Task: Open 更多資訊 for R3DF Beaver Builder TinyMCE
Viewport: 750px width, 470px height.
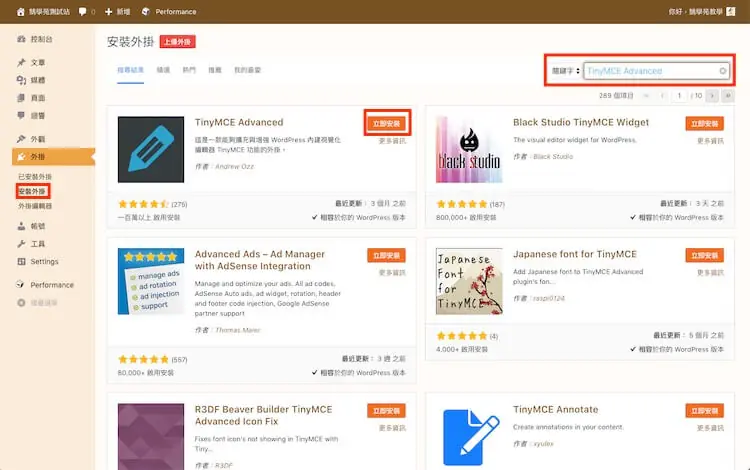Action: (392, 428)
